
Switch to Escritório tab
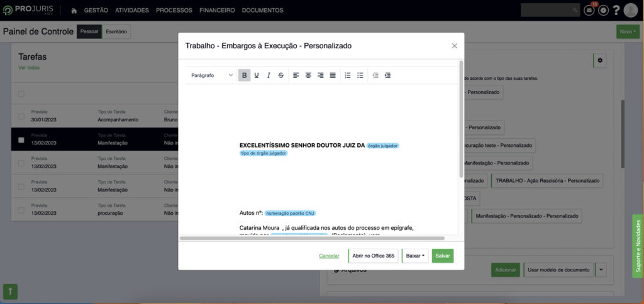(x=116, y=31)
